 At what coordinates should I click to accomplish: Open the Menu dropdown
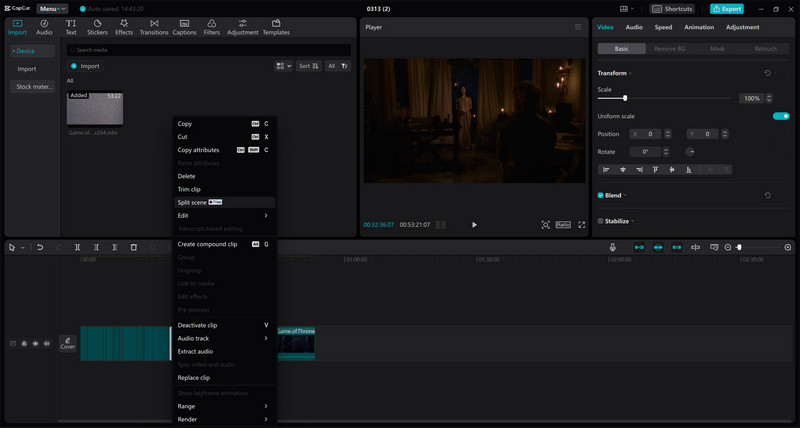(52, 9)
